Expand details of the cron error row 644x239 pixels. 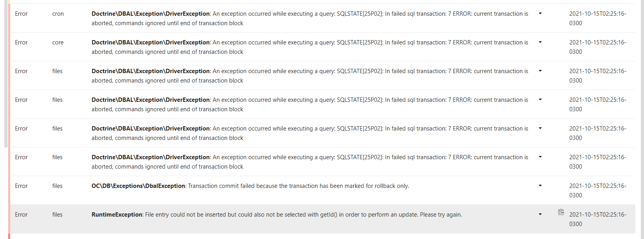(540, 14)
